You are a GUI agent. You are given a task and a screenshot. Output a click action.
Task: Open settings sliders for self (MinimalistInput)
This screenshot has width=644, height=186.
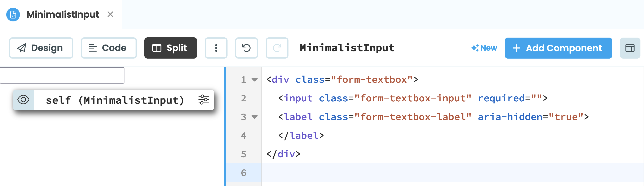tap(203, 100)
